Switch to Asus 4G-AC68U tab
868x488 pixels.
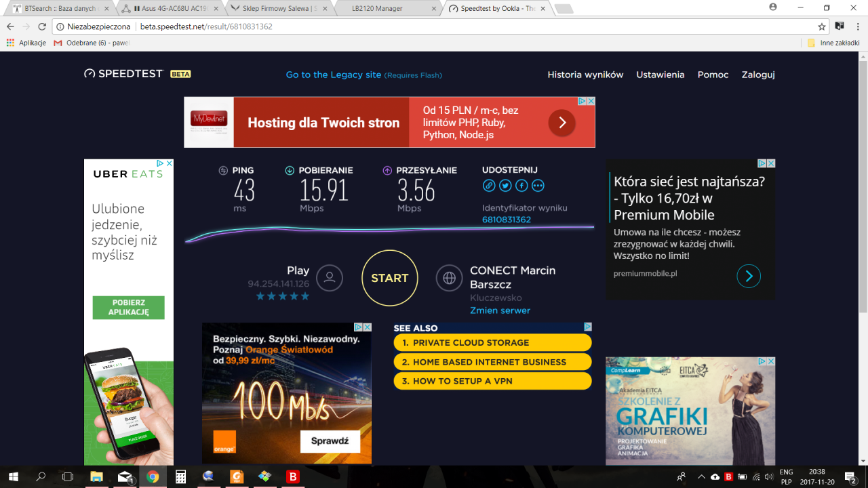click(170, 8)
